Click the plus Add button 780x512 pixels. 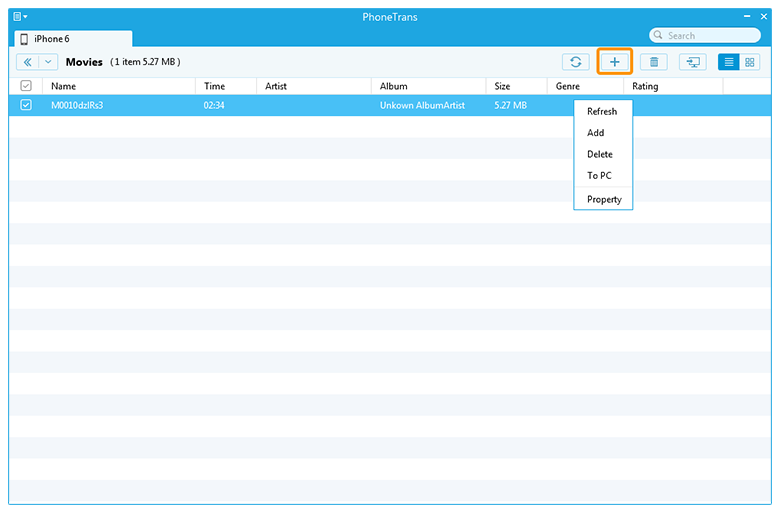point(614,62)
